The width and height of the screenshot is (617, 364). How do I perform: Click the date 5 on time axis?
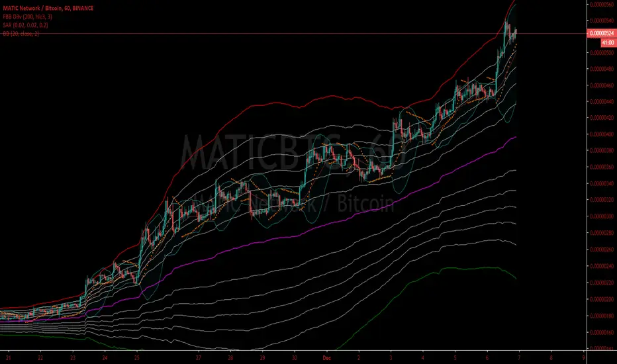coord(455,357)
